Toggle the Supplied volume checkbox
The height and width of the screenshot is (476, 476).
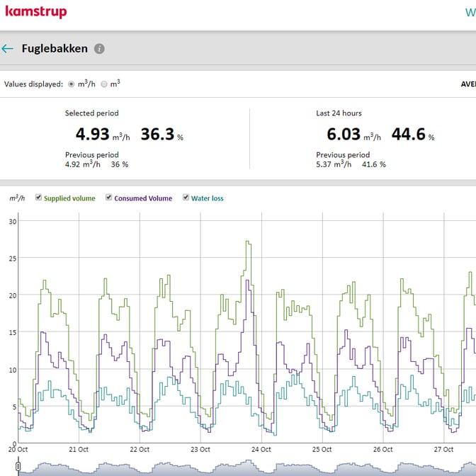[x=39, y=198]
